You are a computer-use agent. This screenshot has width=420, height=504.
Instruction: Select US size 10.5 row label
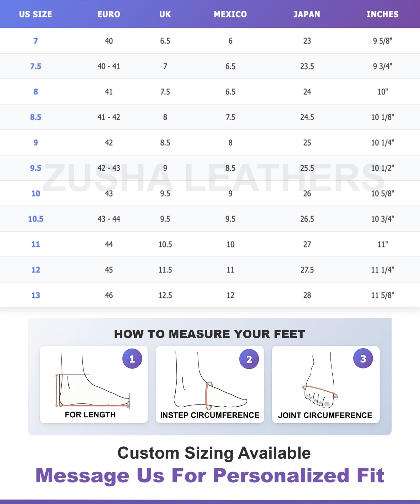pos(36,219)
